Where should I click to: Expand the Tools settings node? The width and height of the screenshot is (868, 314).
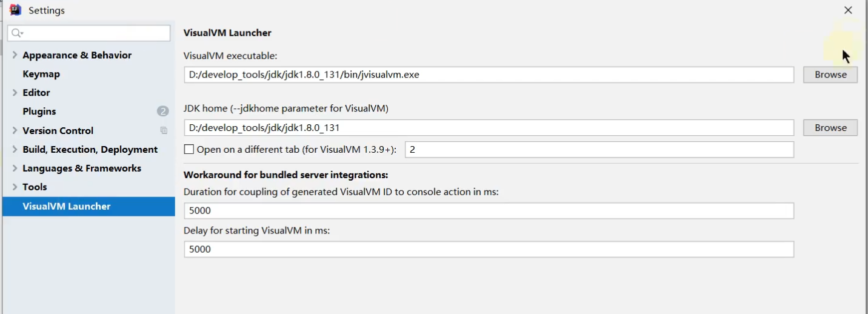click(15, 187)
